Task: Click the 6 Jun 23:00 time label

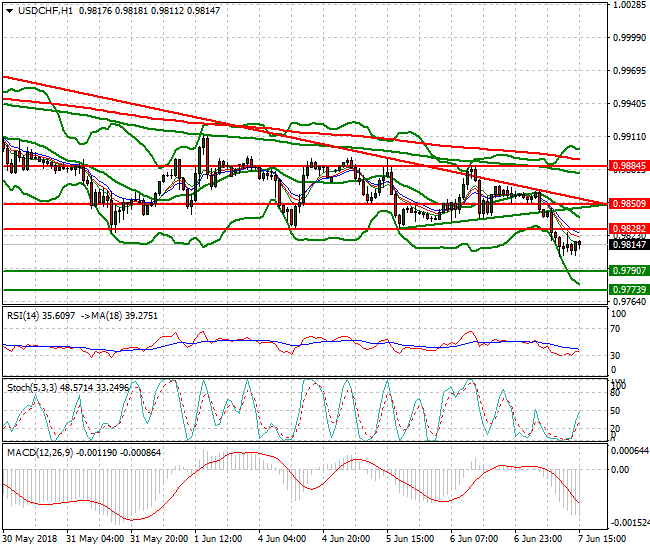Action: click(538, 539)
